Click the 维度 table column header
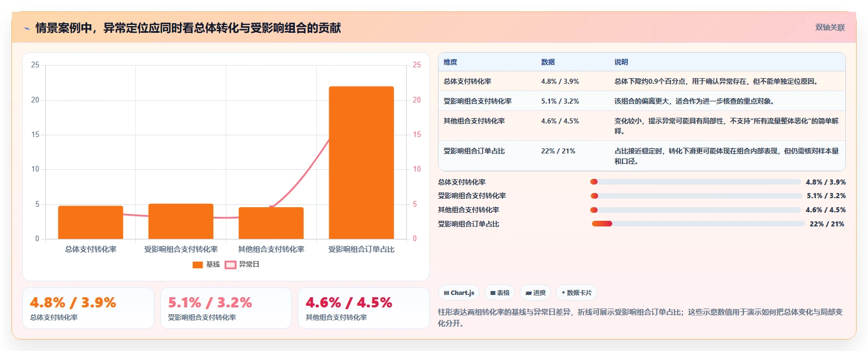 point(450,62)
